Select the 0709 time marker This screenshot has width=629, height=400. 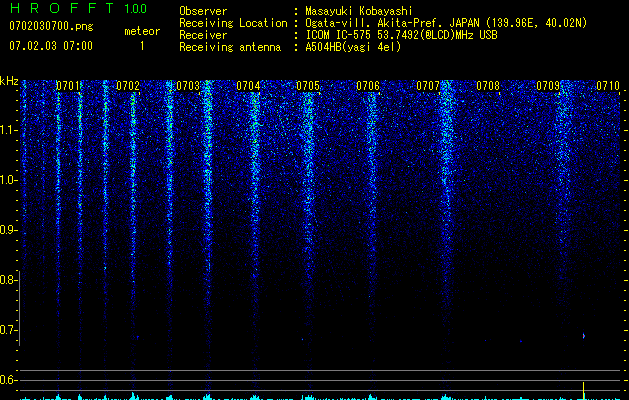[548, 87]
